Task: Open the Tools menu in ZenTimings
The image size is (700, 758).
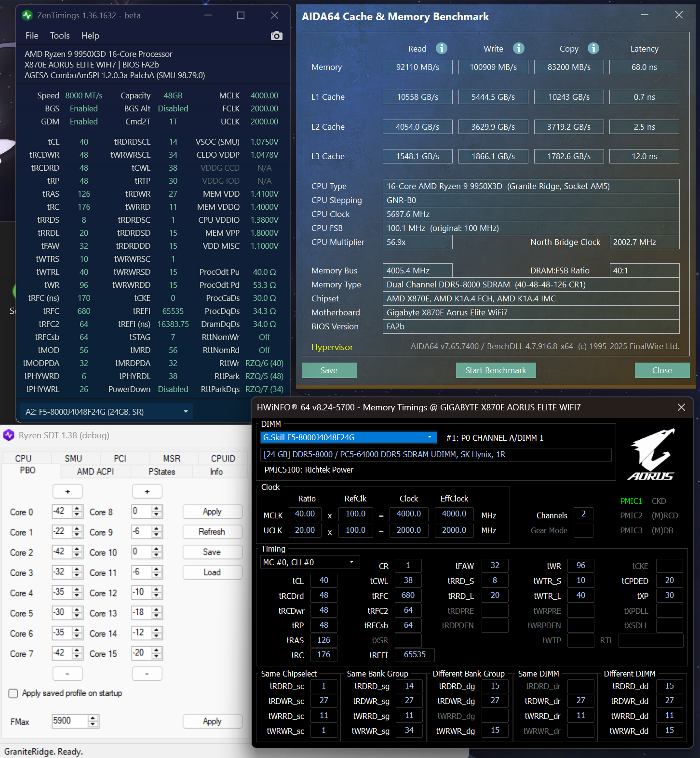Action: [x=60, y=36]
